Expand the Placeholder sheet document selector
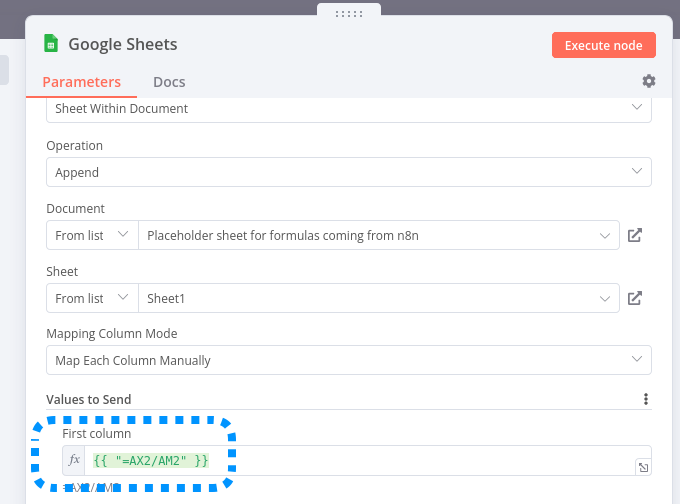The image size is (680, 504). point(378,236)
